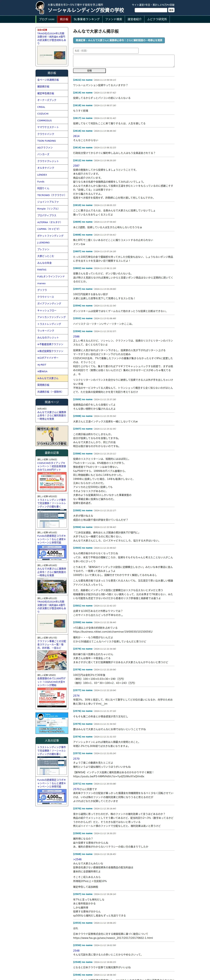This screenshot has height=980, width=210.
Task: Open the ※新NISA board link
Action: [x=52, y=371]
